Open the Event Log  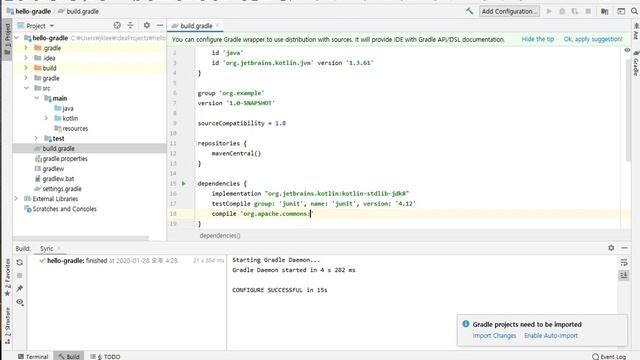point(609,356)
